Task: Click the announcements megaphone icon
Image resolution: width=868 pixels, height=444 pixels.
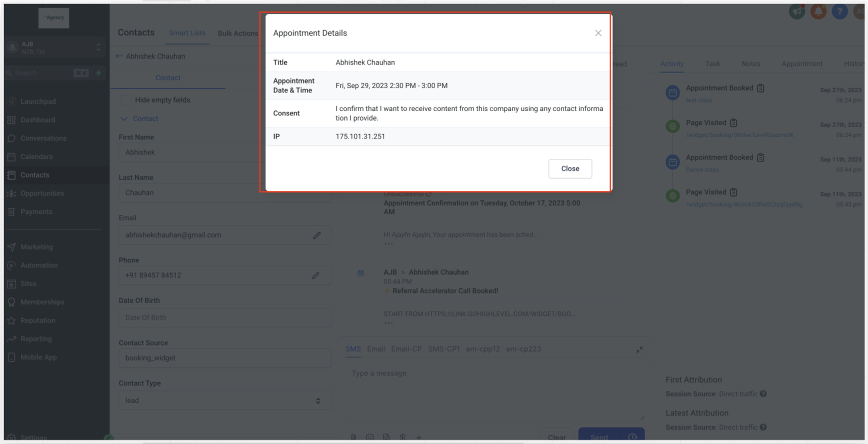Action: pos(797,11)
